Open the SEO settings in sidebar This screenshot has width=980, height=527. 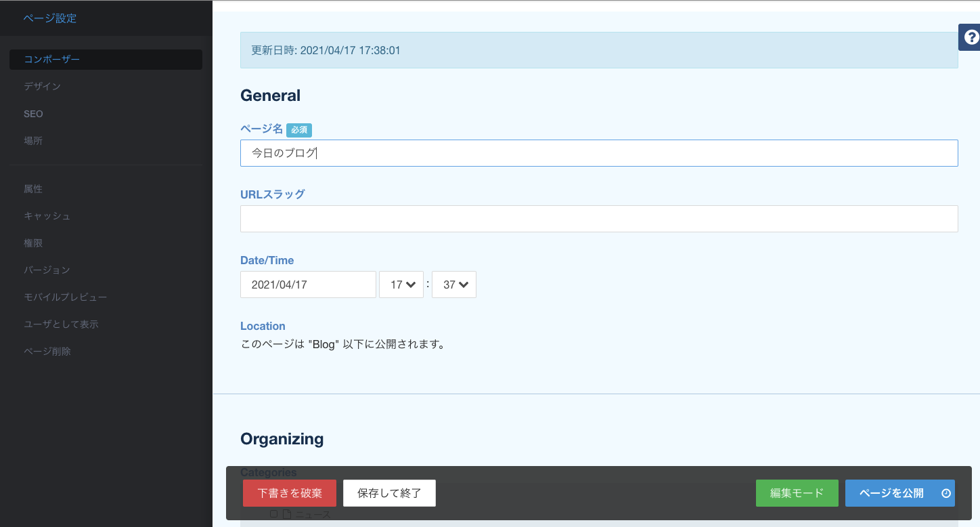click(33, 114)
